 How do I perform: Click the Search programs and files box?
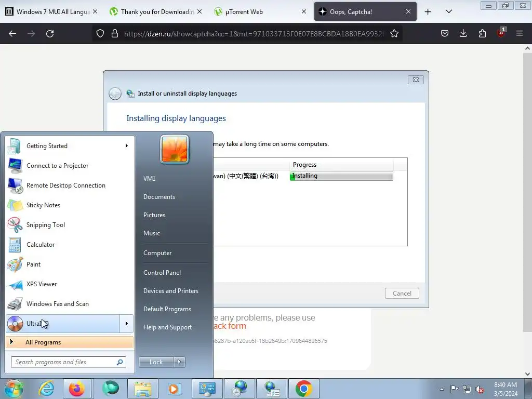click(x=69, y=362)
